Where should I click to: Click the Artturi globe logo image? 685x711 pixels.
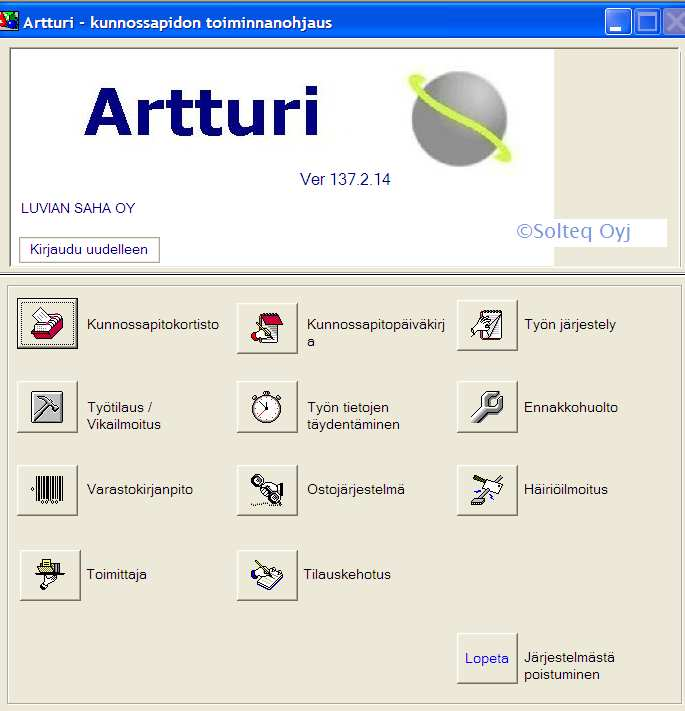pyautogui.click(x=460, y=118)
